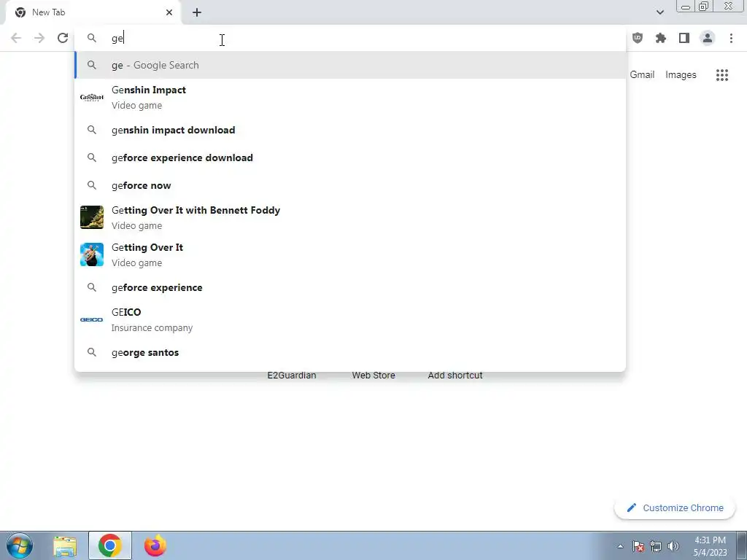Open the Extensions puzzle-piece menu
747x560 pixels.
tap(661, 38)
